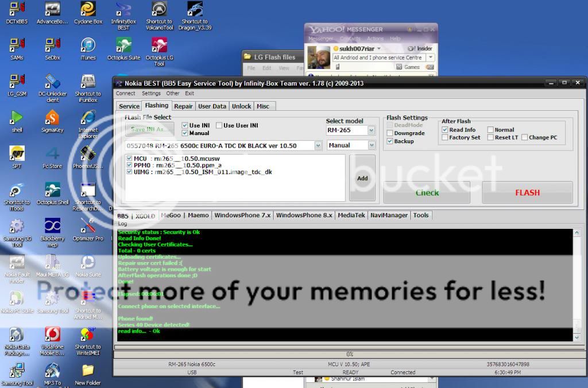Select the Vodafone Mobile desktop icon
The height and width of the screenshot is (388, 588).
[x=52, y=341]
